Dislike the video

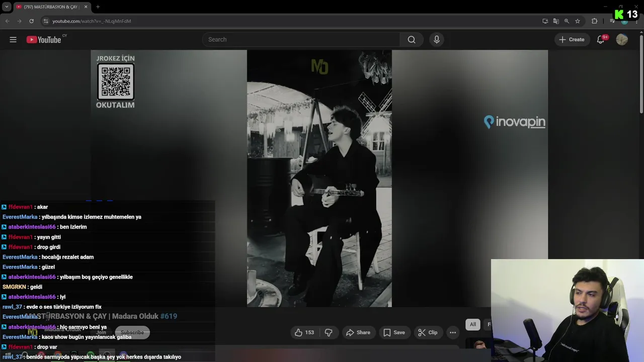point(329,332)
